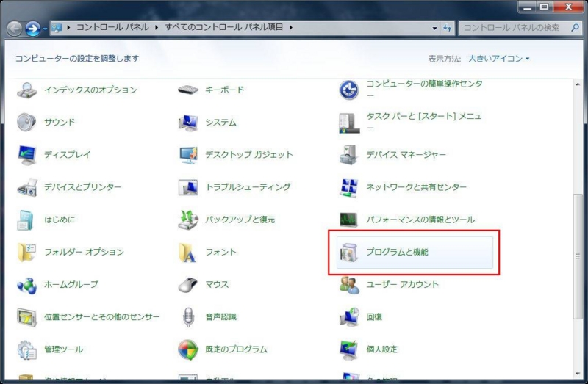Click the 既定のプログラム icon
Screen dimensions: 588x384
pyautogui.click(x=188, y=350)
